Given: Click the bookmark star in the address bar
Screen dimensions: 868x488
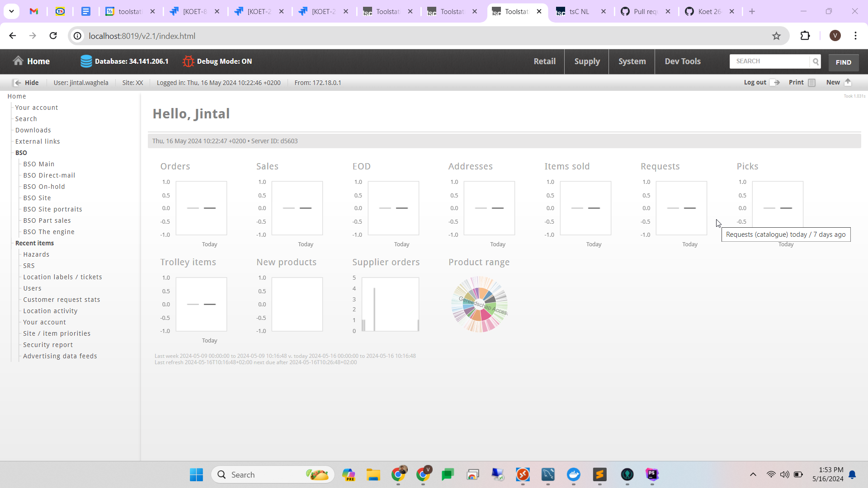Looking at the screenshot, I should pyautogui.click(x=777, y=36).
